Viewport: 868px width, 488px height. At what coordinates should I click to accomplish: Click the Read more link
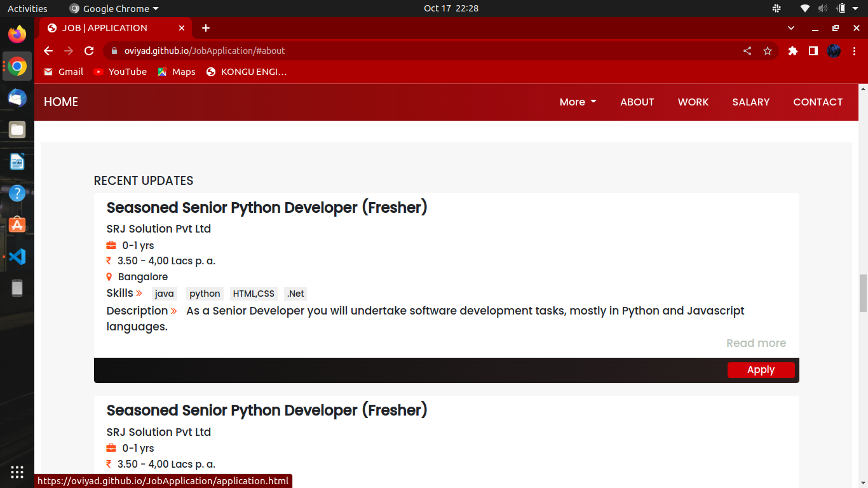click(756, 343)
